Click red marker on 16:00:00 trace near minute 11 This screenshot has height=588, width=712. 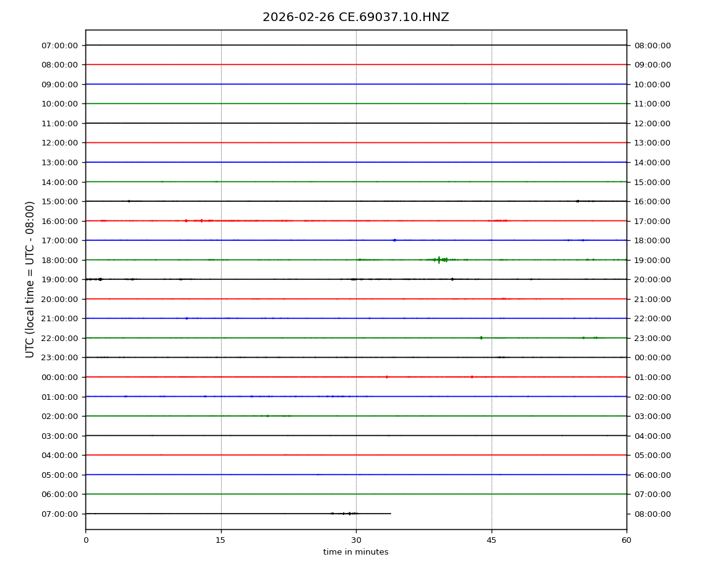tap(186, 221)
